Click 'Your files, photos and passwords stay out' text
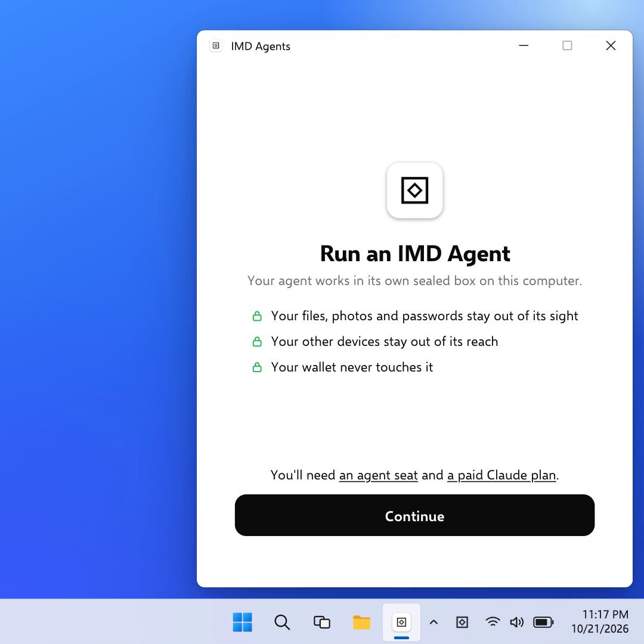 click(x=425, y=316)
